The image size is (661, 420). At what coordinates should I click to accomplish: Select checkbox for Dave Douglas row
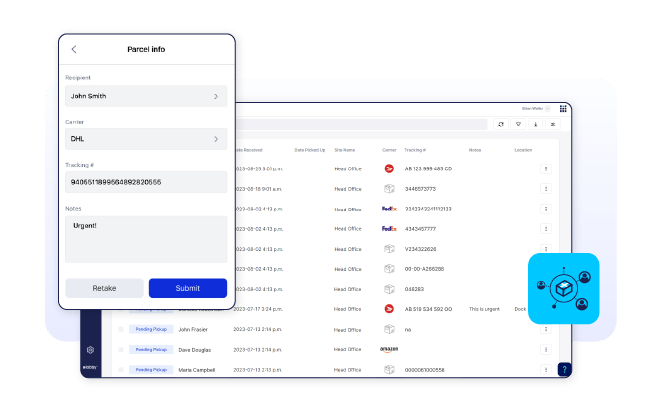coord(122,349)
